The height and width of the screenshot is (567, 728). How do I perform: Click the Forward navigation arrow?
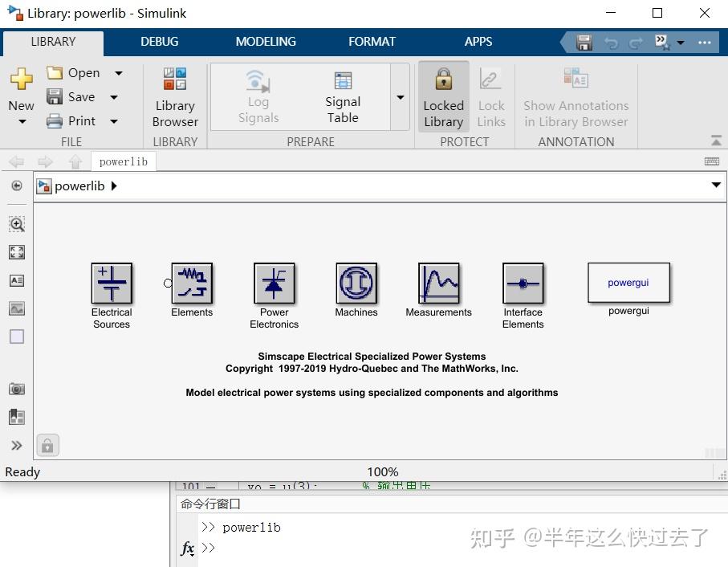click(46, 161)
